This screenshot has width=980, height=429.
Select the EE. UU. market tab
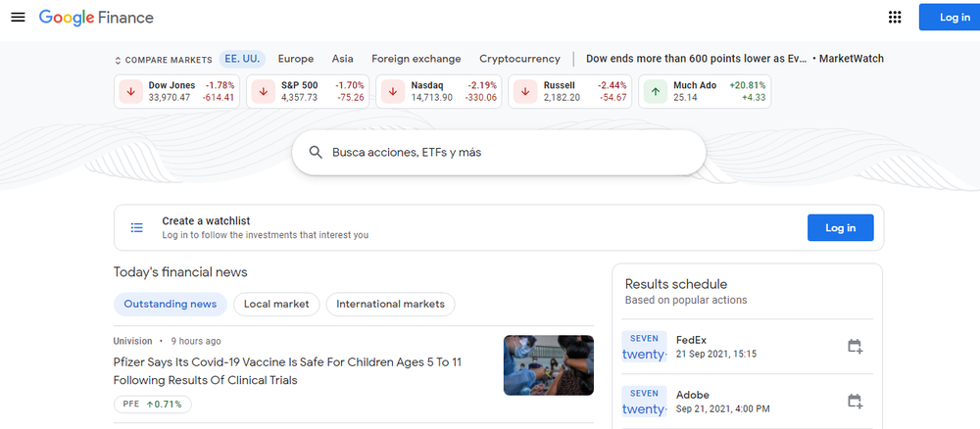(x=242, y=59)
